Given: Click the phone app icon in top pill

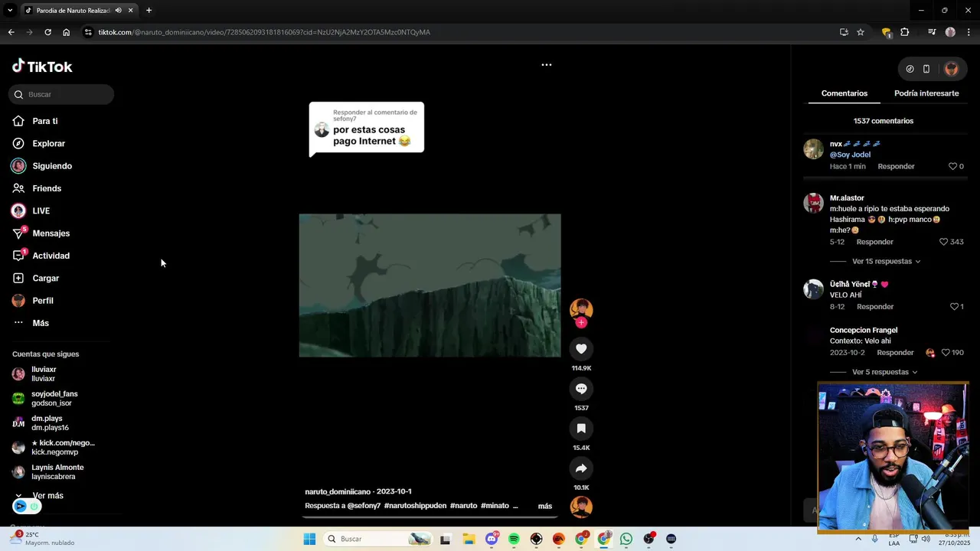Looking at the screenshot, I should click(x=926, y=69).
